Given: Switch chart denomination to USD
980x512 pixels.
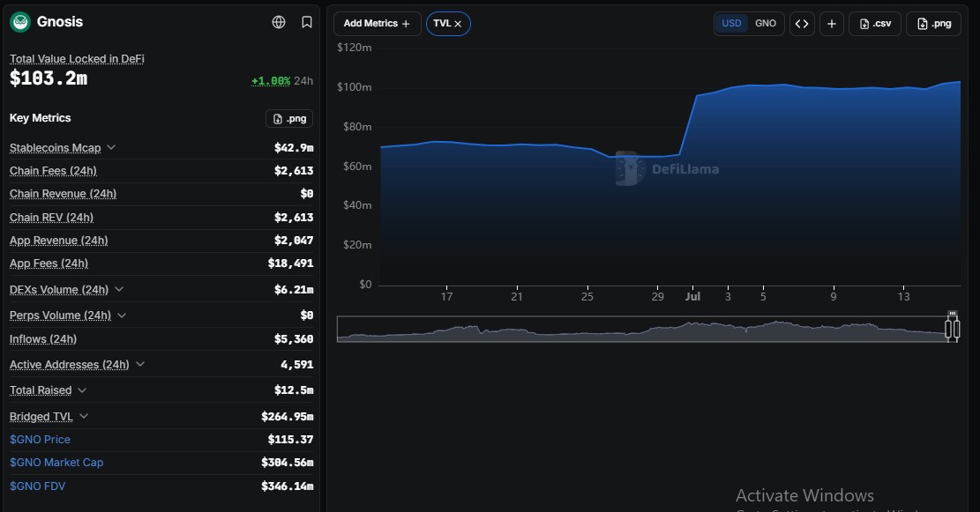Looking at the screenshot, I should point(731,24).
